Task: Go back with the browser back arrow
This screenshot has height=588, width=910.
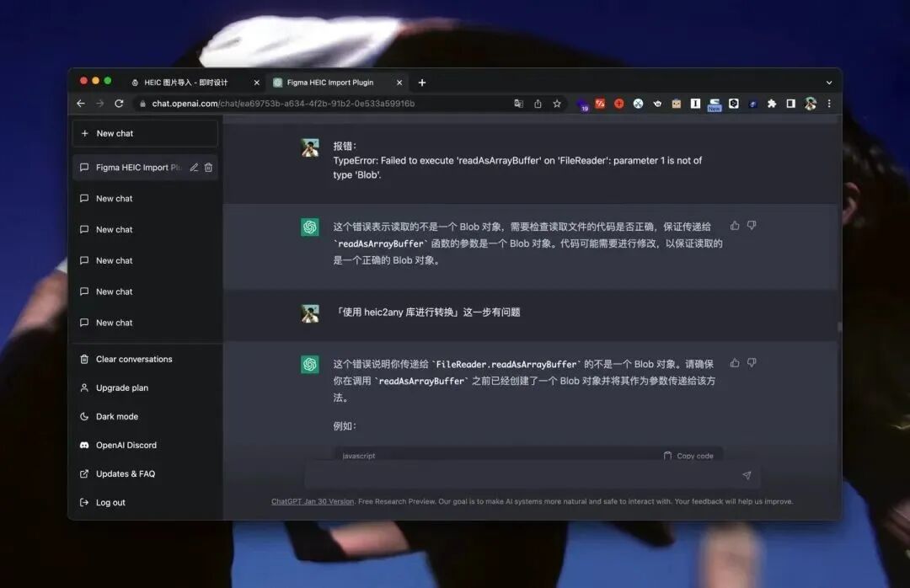Action: (81, 104)
